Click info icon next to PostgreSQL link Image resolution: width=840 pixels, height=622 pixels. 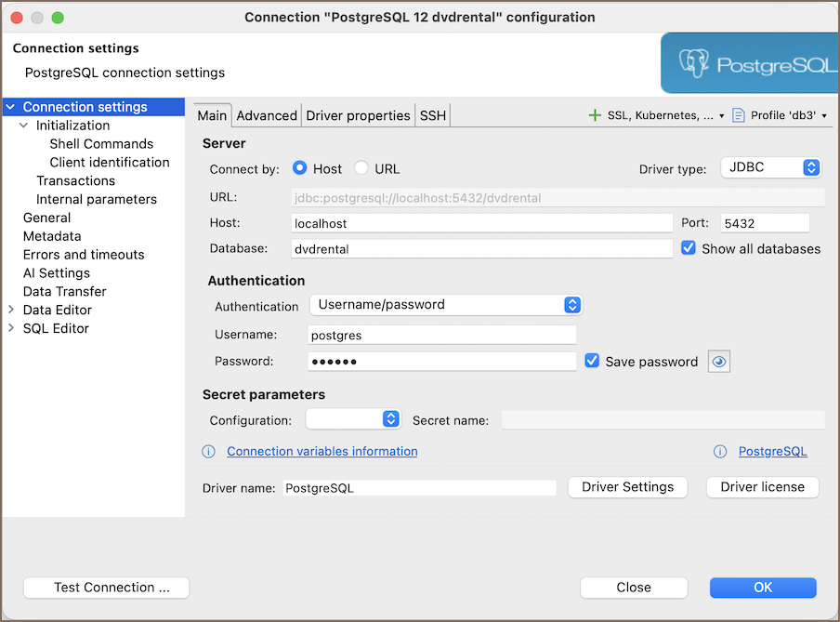720,451
